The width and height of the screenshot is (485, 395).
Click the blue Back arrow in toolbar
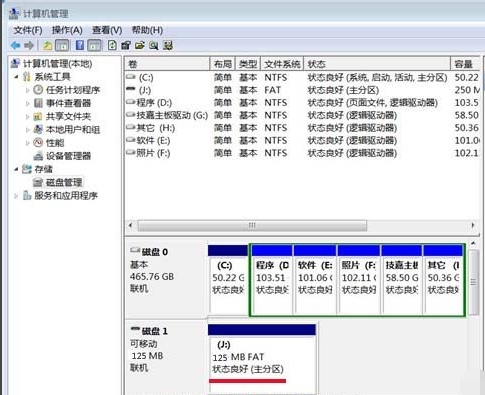(x=15, y=45)
